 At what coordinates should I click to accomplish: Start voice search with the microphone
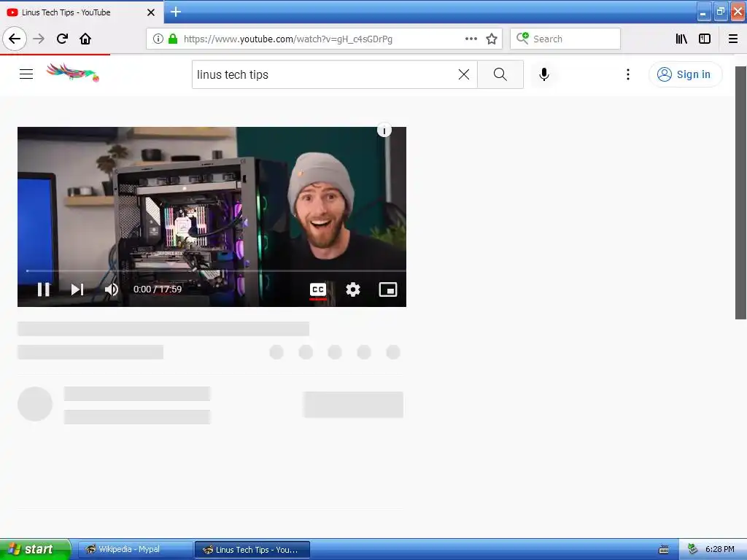[x=544, y=74]
